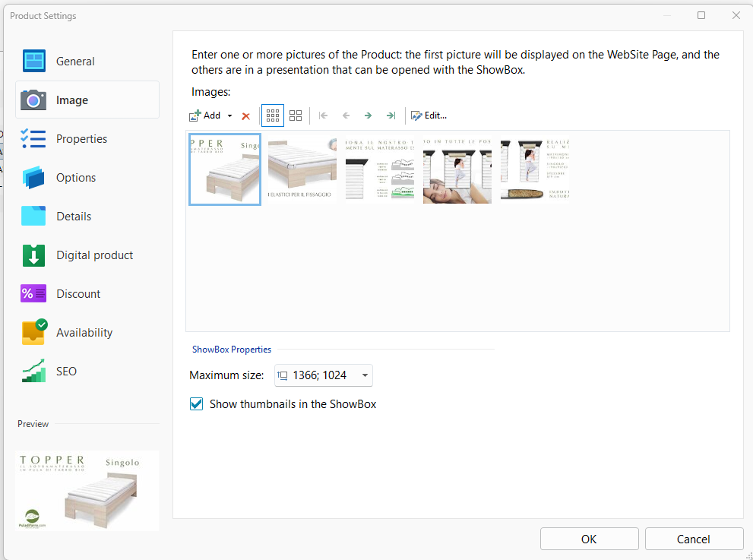The width and height of the screenshot is (753, 560).
Task: Select the sleeping woman thumbnail image
Action: tap(457, 171)
